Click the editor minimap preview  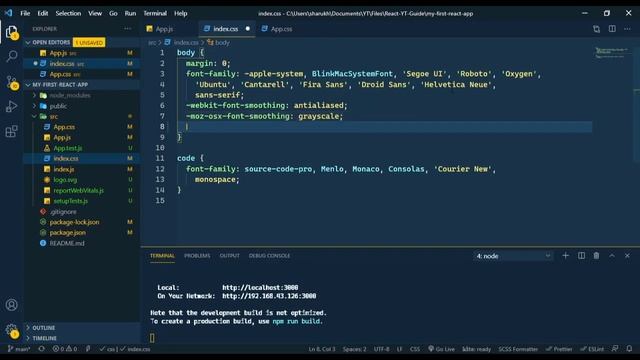coord(611,53)
